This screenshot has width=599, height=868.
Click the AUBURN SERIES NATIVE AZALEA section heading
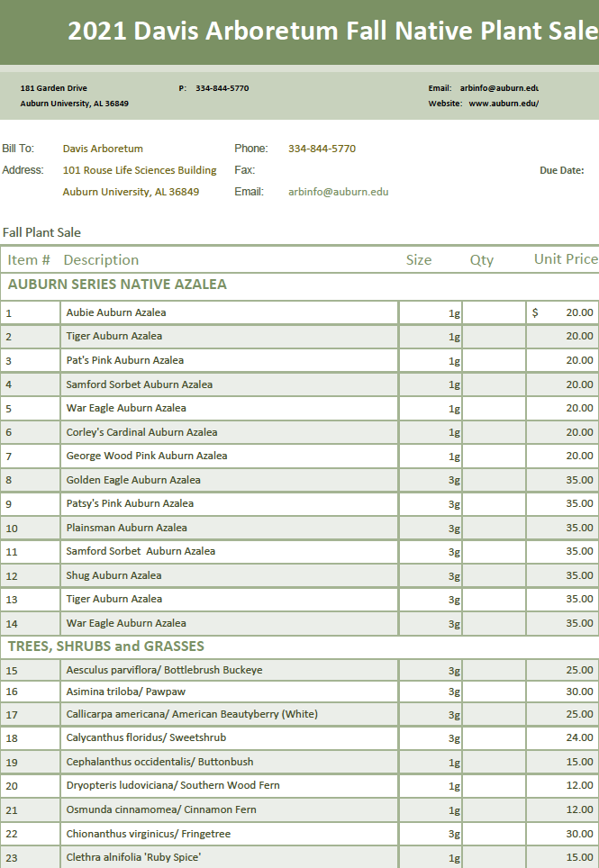tap(117, 285)
